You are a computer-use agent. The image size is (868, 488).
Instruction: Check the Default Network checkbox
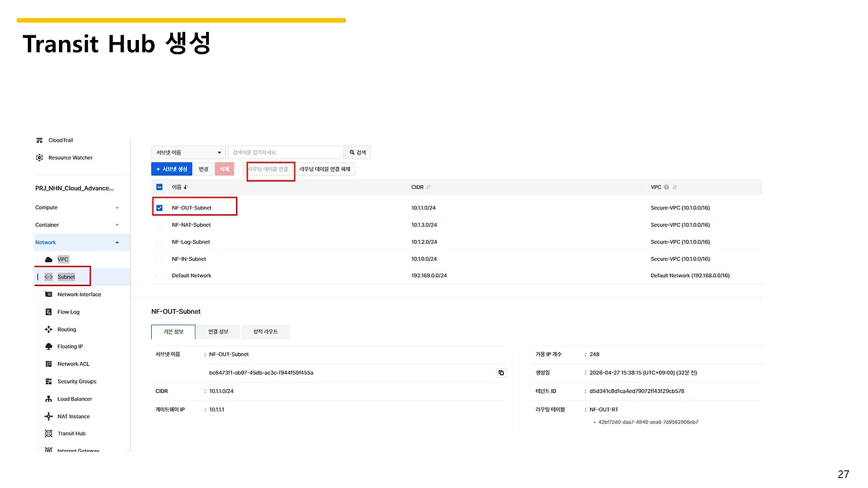coord(159,276)
